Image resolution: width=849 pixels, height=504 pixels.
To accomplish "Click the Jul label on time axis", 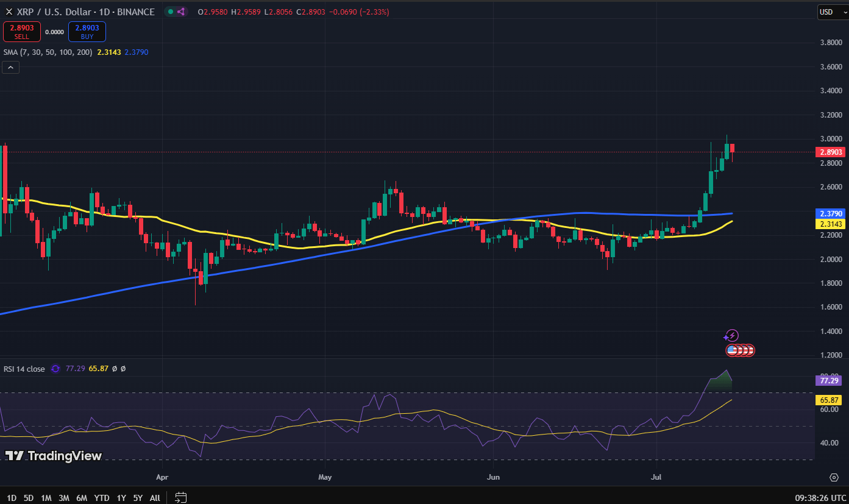I will [x=656, y=477].
